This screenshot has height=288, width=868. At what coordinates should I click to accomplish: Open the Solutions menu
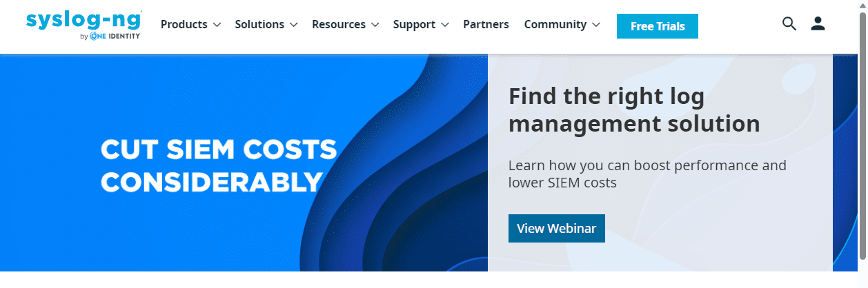click(259, 25)
